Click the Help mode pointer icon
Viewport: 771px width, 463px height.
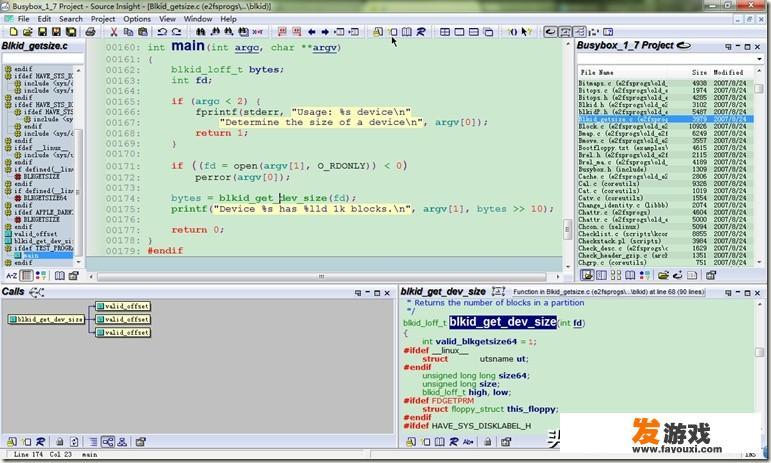click(x=526, y=32)
